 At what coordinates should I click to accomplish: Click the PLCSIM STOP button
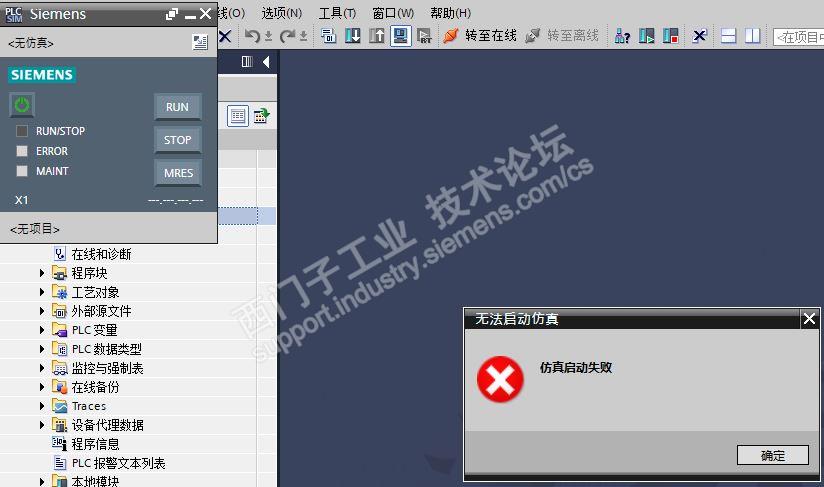[178, 140]
